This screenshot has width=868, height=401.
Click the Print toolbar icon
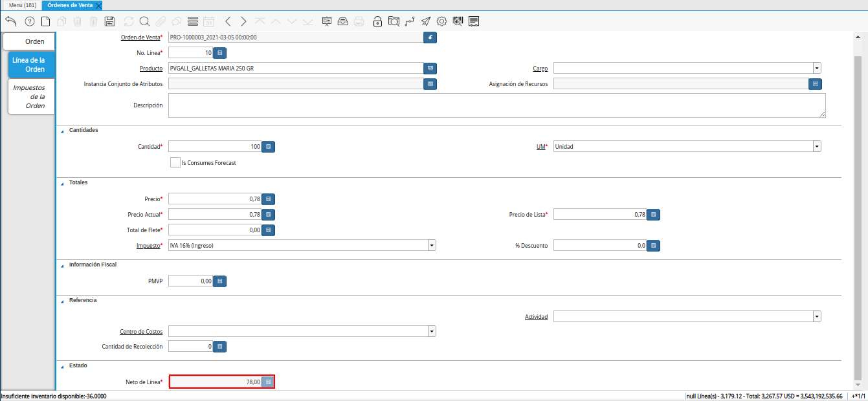[x=359, y=21]
